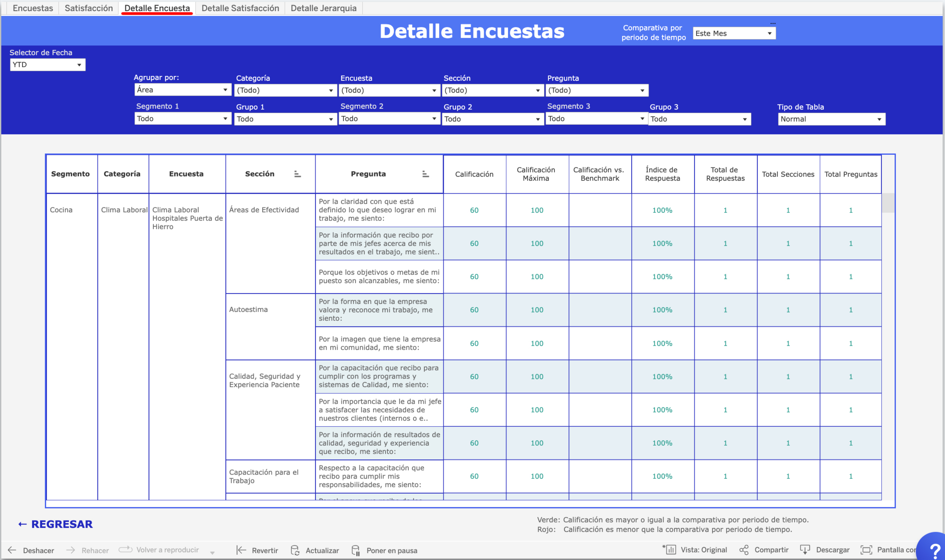Open the Pregunta filter dropdown

597,90
